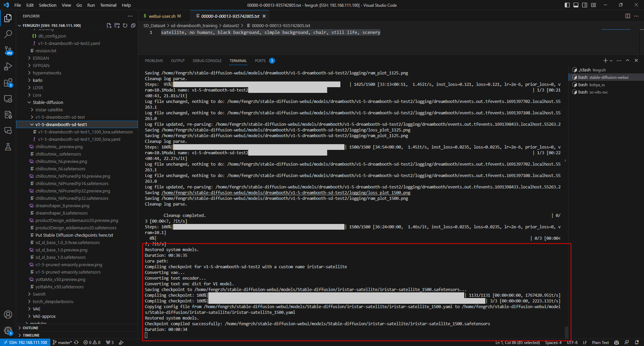Create a new file in FENGRZH explorer
Screen dimensions: 644x346
pos(109,25)
